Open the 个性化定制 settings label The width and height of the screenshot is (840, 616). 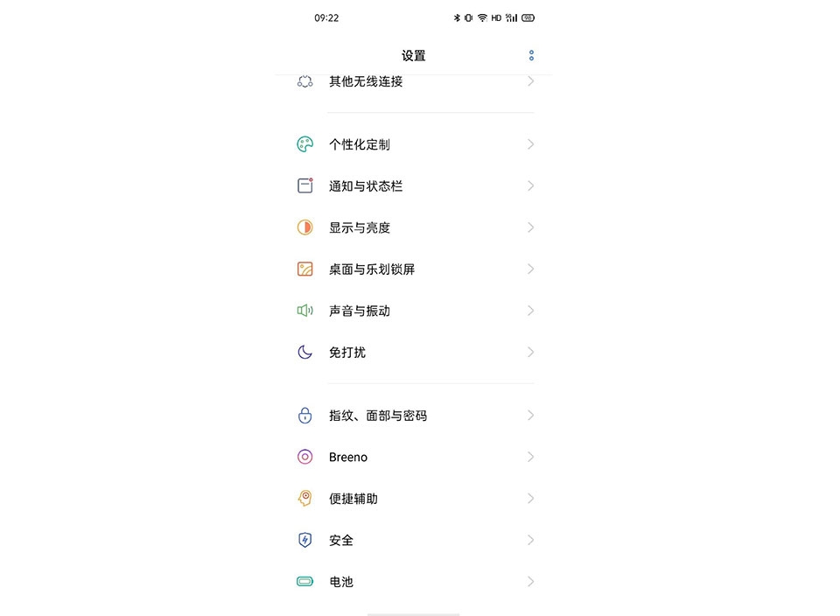[360, 144]
